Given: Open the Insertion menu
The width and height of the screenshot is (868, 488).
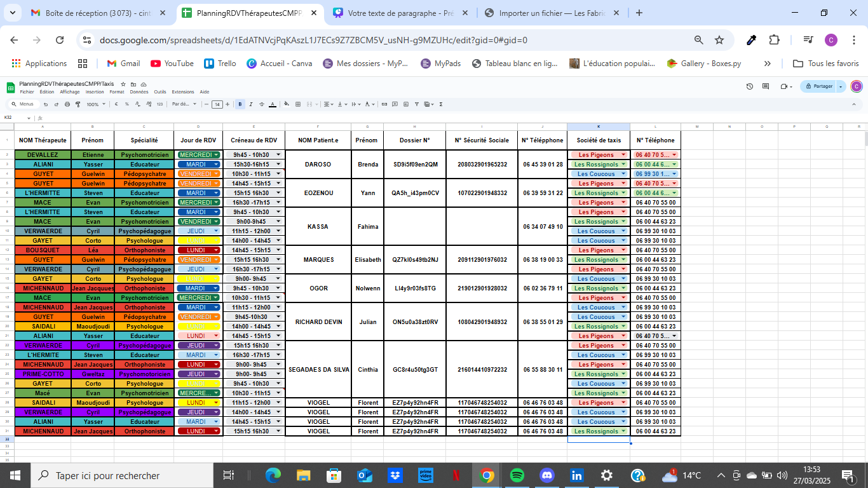Looking at the screenshot, I should pyautogui.click(x=95, y=92).
